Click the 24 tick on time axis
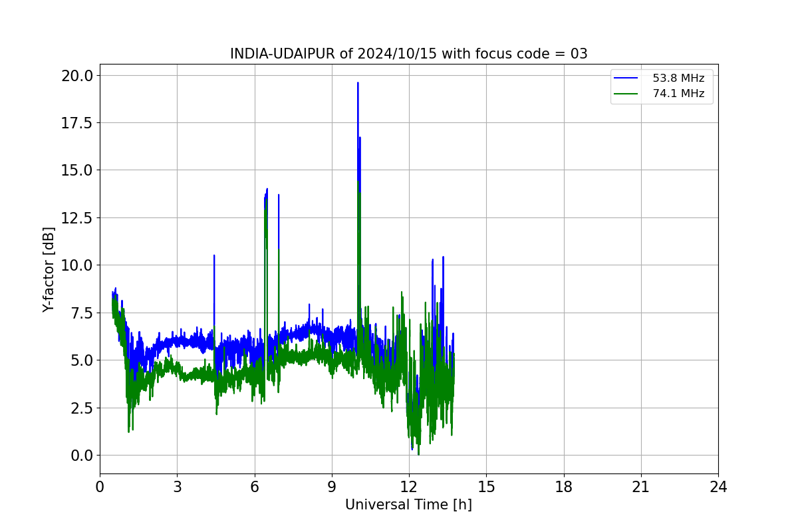 (718, 487)
